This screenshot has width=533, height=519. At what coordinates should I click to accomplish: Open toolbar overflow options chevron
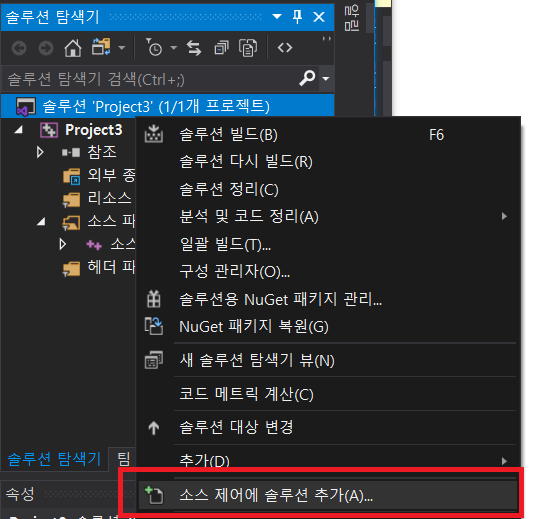pyautogui.click(x=326, y=39)
